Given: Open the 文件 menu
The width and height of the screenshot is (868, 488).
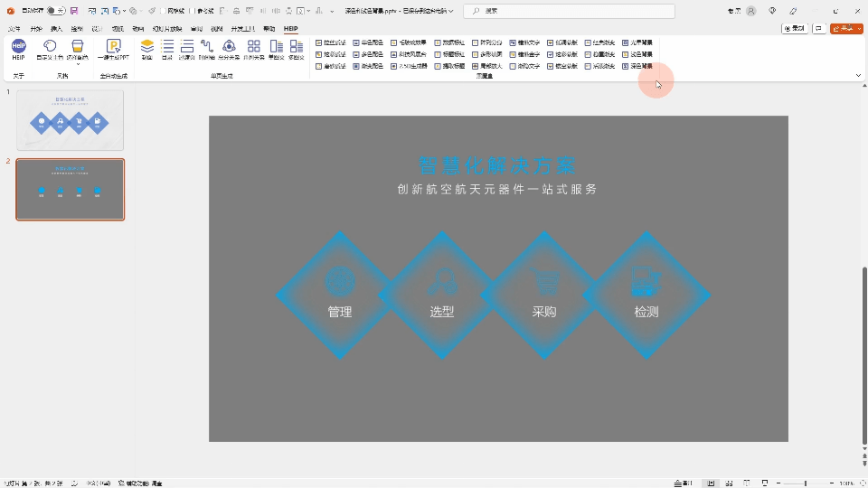Looking at the screenshot, I should click(14, 29).
